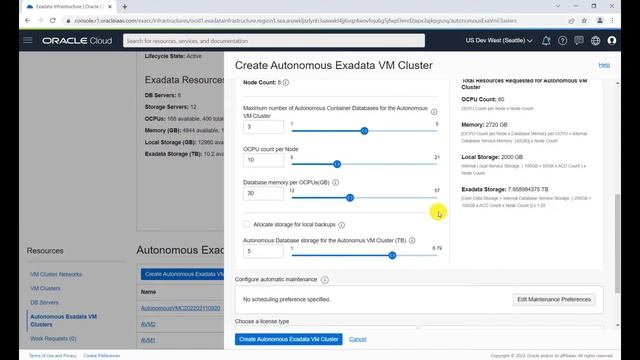Open the AVM2 cluster link
The height and width of the screenshot is (360, 640).
tap(148, 324)
